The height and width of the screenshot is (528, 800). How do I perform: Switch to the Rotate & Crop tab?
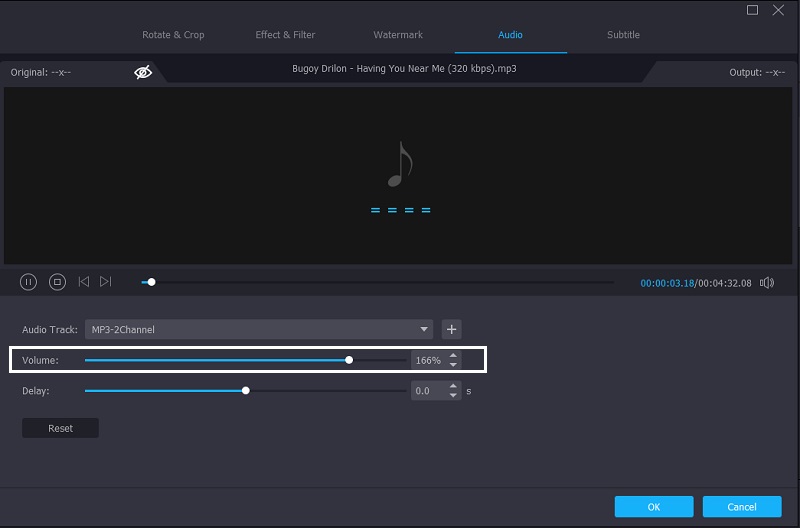pyautogui.click(x=173, y=35)
